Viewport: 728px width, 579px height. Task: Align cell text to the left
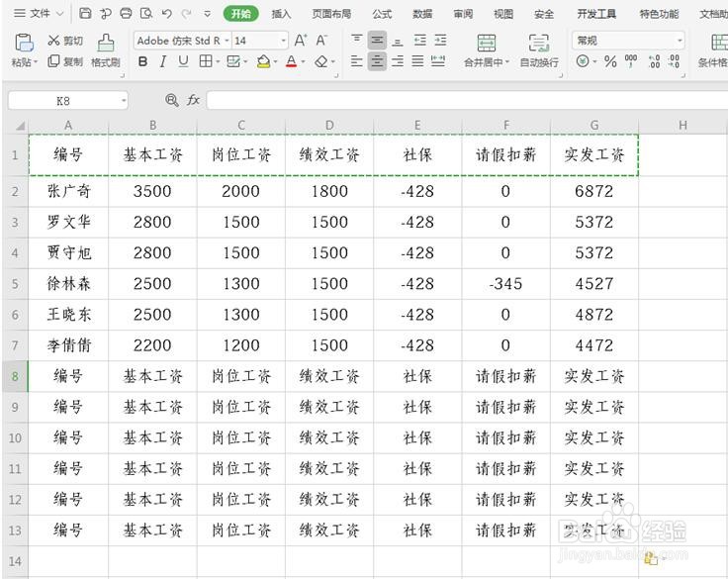(x=356, y=61)
